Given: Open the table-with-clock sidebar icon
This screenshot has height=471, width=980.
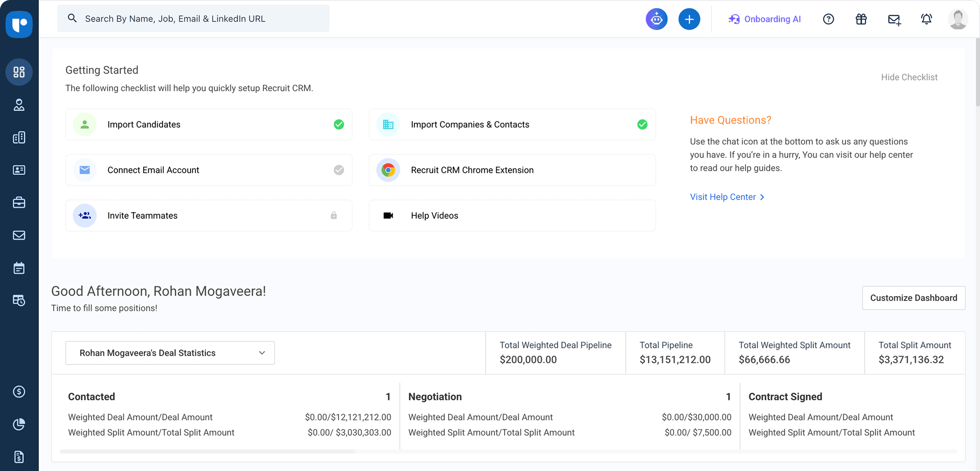Looking at the screenshot, I should [19, 300].
